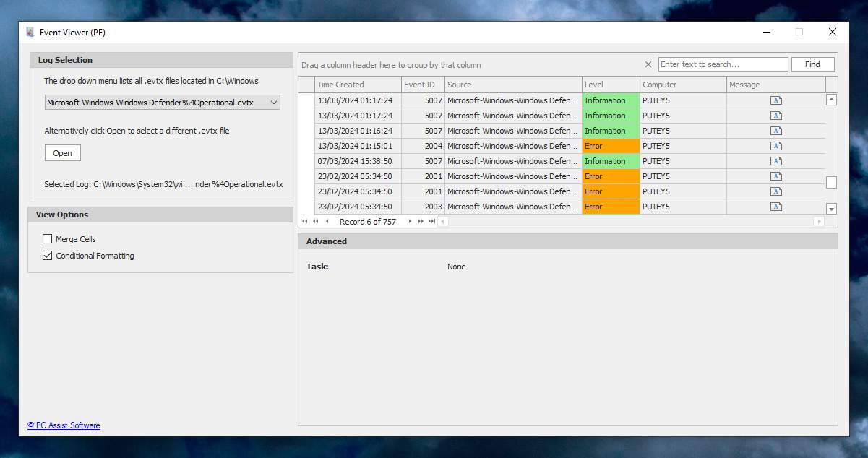868x458 pixels.
Task: Click the vertical scrollbar thumb in grid
Action: point(831,182)
